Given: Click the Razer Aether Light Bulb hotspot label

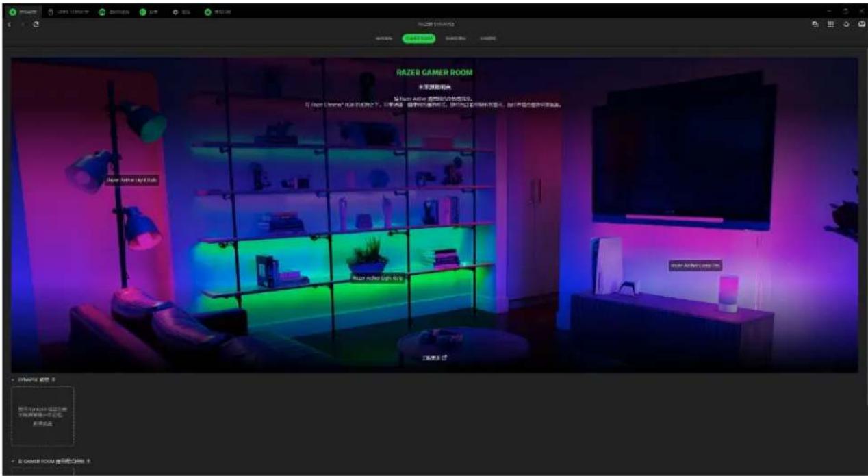Looking at the screenshot, I should (132, 179).
